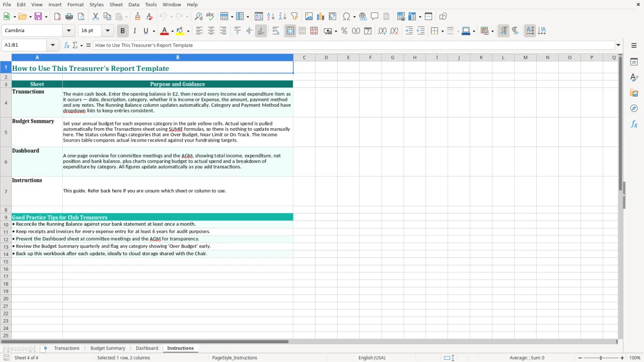
Task: Click the Export as PDF icon
Action: [57, 17]
